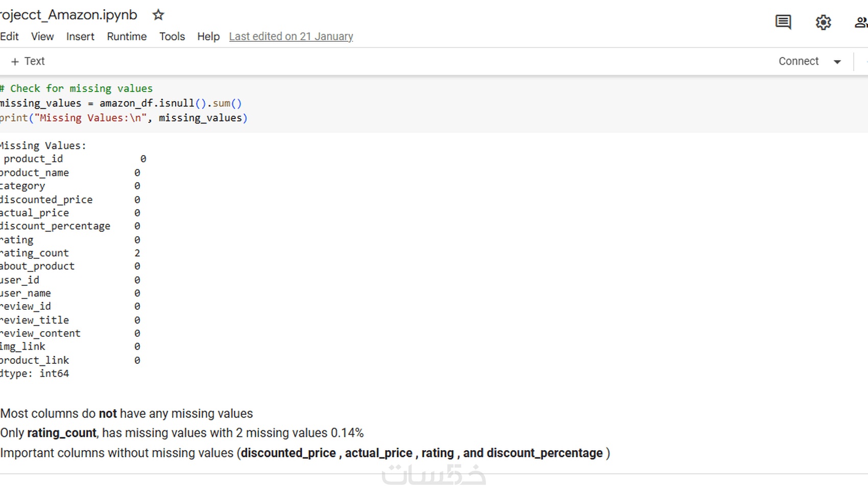Screen dimensions: 868x495
Task: Expand the Connect dropdown arrow
Action: [x=837, y=62]
